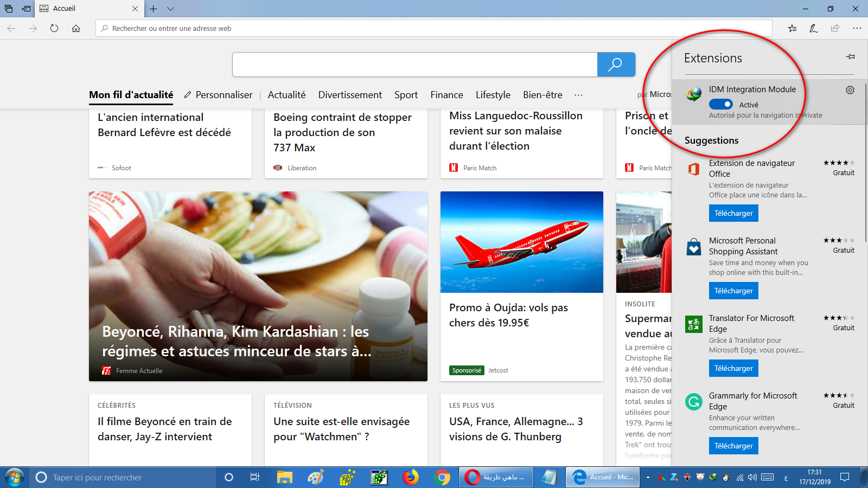The image size is (868, 488).
Task: Click Personnaliser to customize the feed
Action: 218,95
